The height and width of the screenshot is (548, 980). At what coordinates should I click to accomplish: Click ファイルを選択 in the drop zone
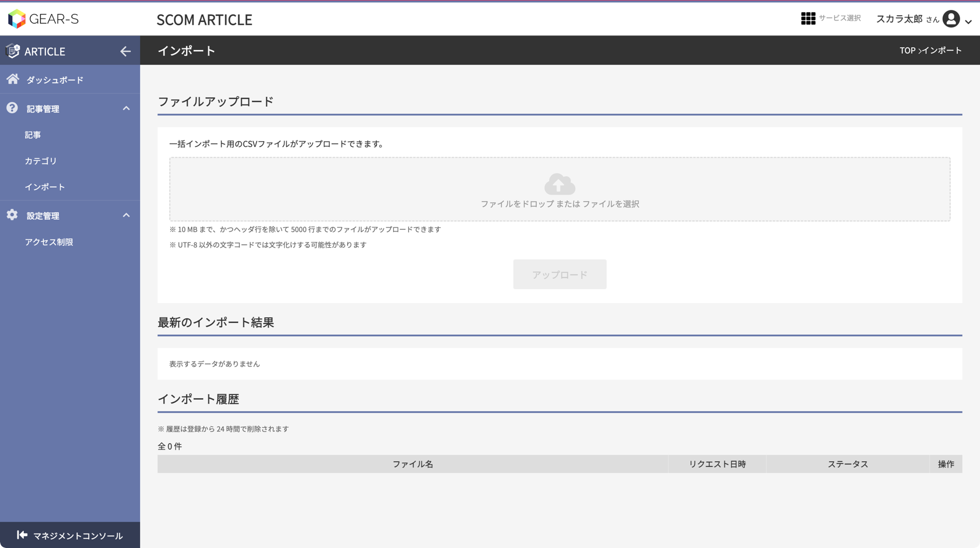tap(611, 204)
